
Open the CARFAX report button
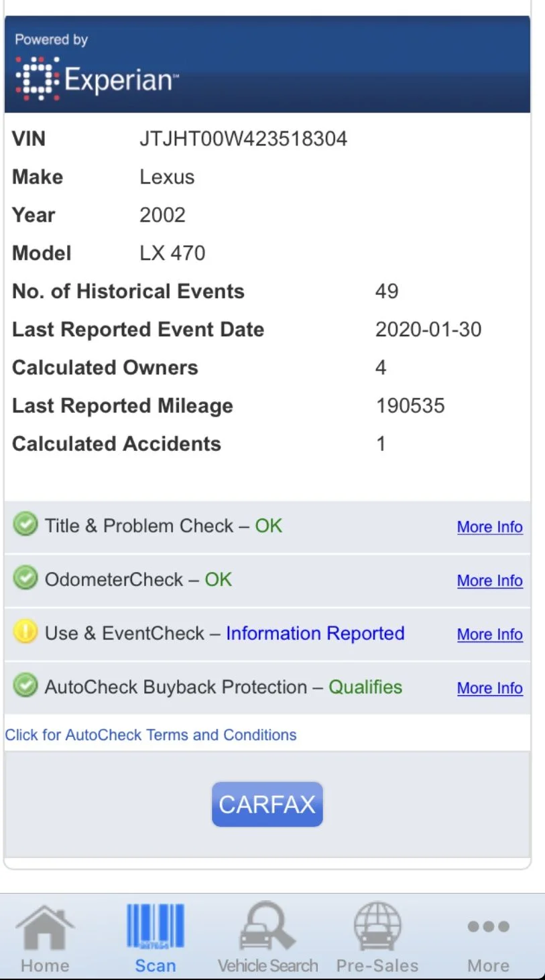point(267,804)
